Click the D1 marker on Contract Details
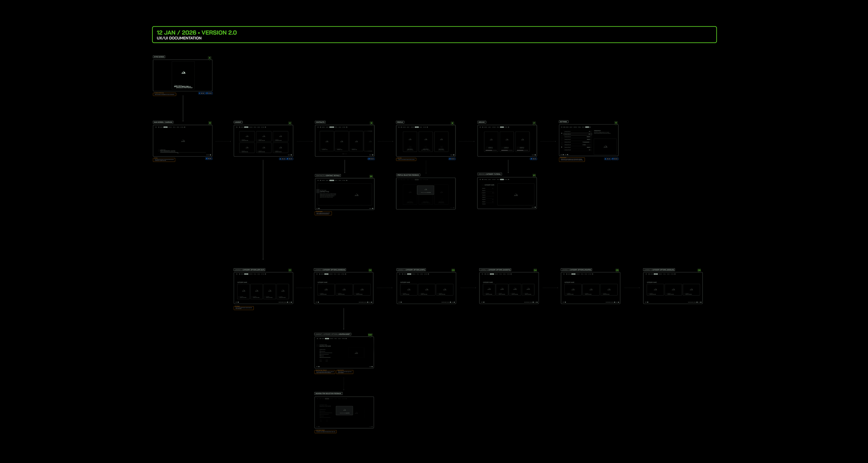Screen dimensions: 868x463 tap(371, 176)
